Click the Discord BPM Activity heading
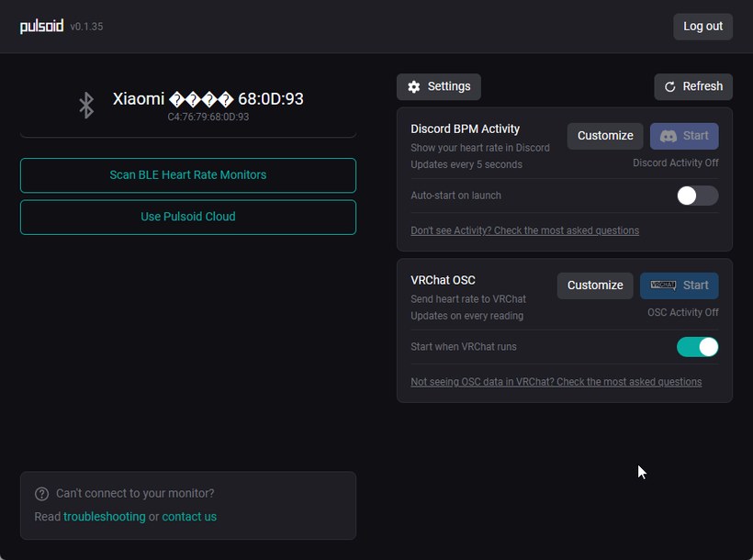This screenshot has width=753, height=560. 465,129
